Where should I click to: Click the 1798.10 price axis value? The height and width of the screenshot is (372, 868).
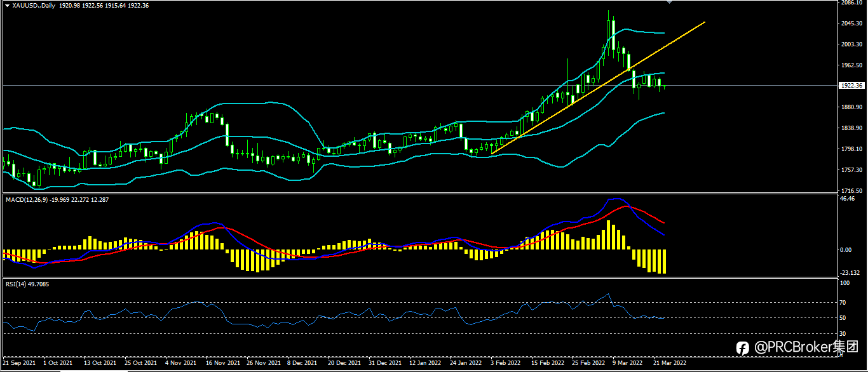pos(850,149)
